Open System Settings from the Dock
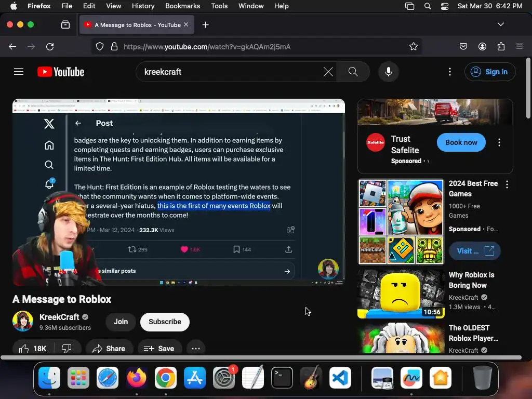 pyautogui.click(x=224, y=377)
